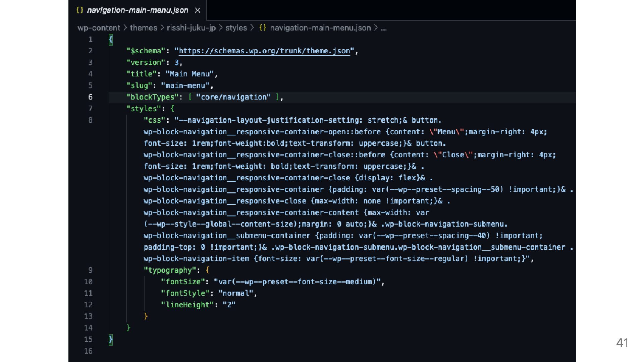Click the "lineHeight" property key
This screenshot has width=644, height=362.
tap(187, 305)
